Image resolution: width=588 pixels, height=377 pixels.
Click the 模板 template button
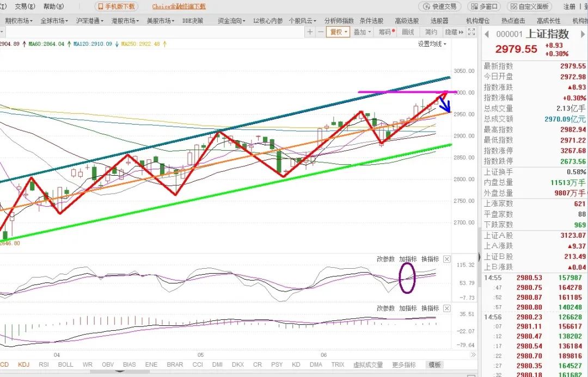(x=434, y=364)
